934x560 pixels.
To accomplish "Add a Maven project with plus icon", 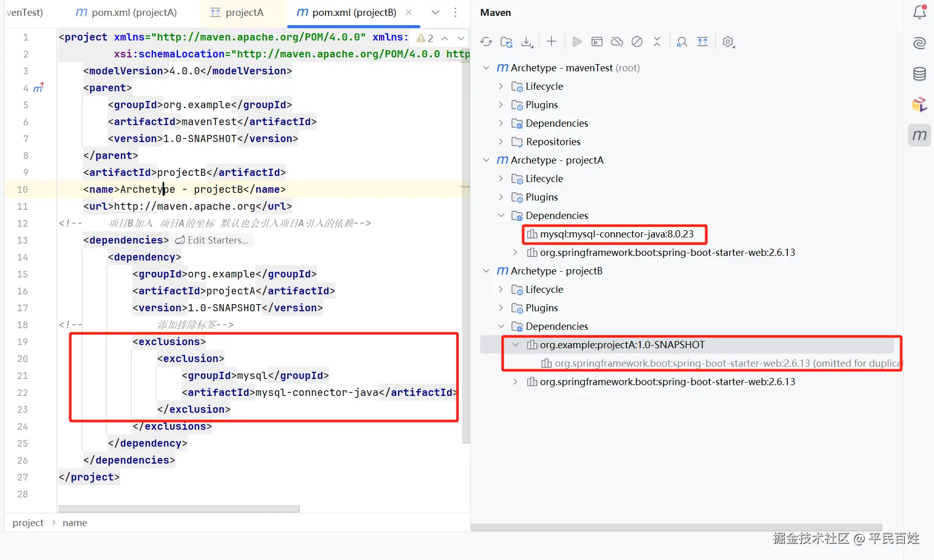I will [x=551, y=42].
